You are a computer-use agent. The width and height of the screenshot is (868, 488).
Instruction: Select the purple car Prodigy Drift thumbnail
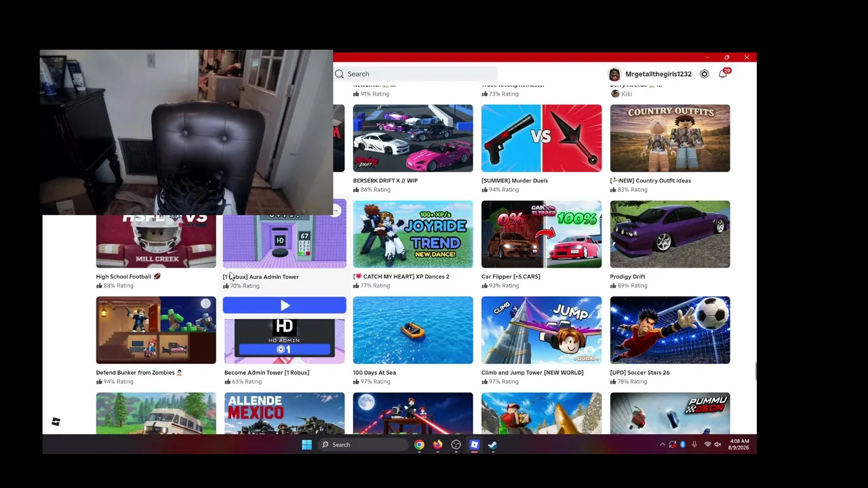[x=670, y=235]
